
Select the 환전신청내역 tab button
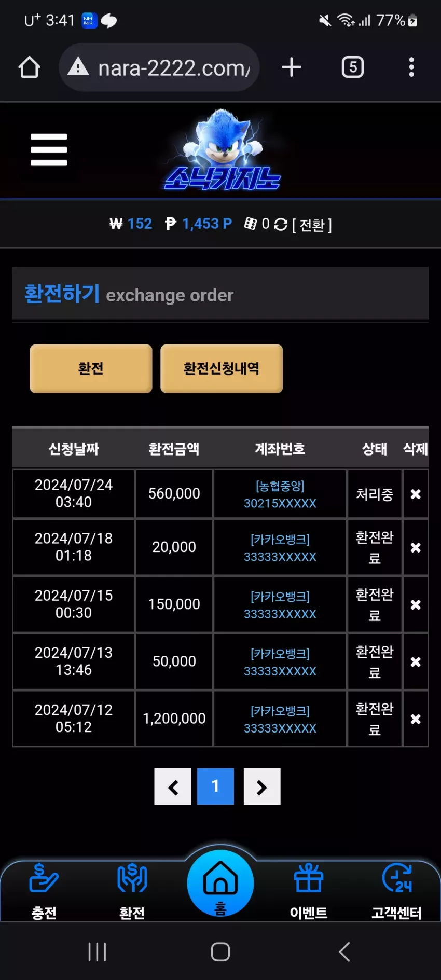click(x=222, y=368)
